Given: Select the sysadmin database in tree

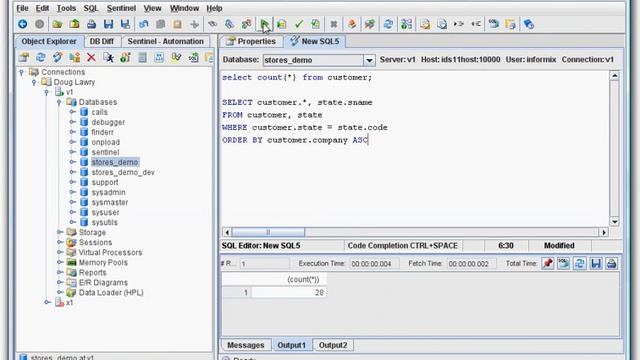Looking at the screenshot, I should point(108,192).
